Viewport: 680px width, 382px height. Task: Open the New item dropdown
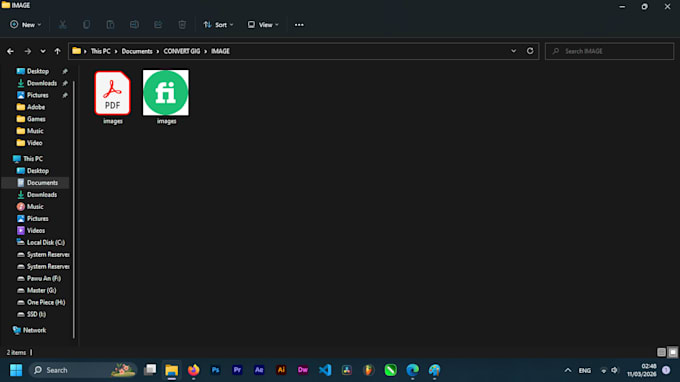coord(26,25)
